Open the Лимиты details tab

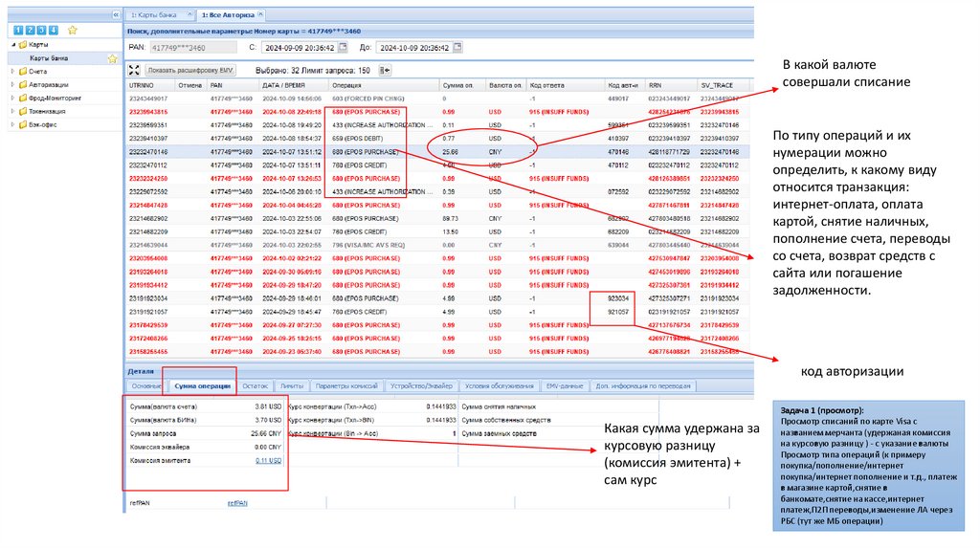click(x=292, y=386)
